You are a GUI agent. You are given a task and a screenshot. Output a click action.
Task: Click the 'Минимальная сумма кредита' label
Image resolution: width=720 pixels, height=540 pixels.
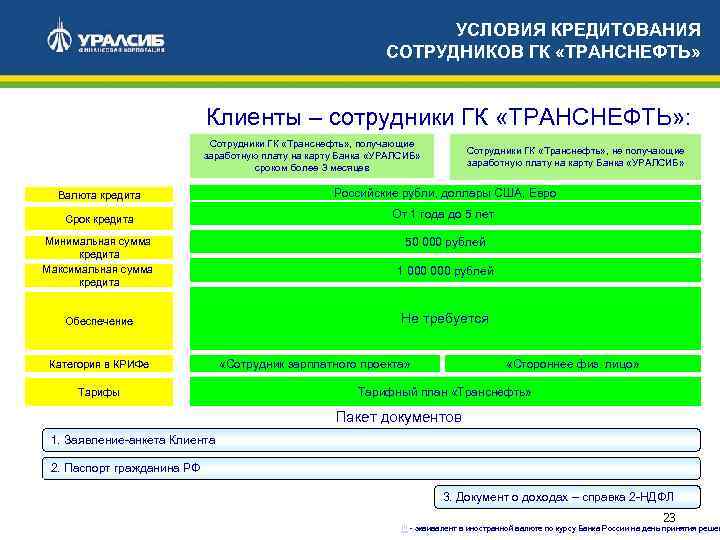tap(99, 248)
